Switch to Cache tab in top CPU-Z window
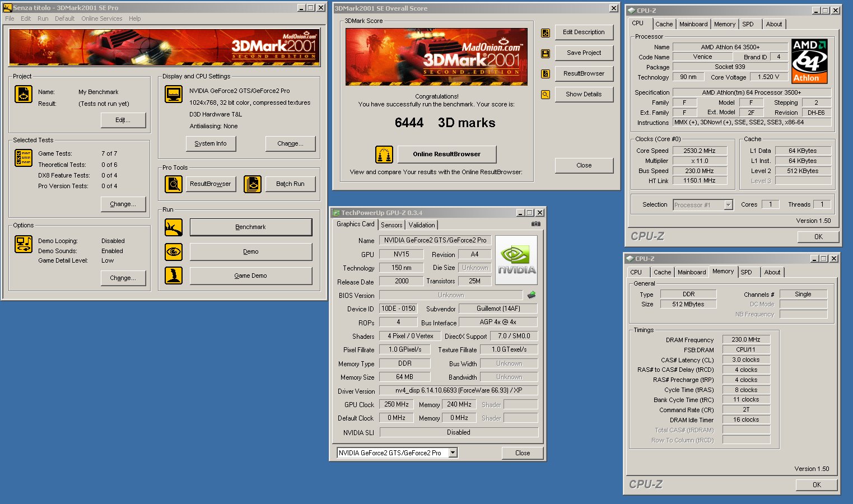 pos(664,24)
